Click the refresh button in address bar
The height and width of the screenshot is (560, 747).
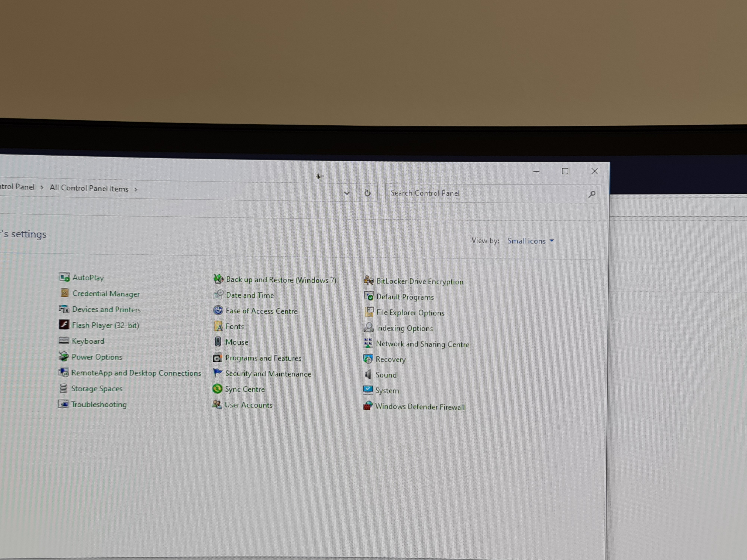(x=367, y=193)
